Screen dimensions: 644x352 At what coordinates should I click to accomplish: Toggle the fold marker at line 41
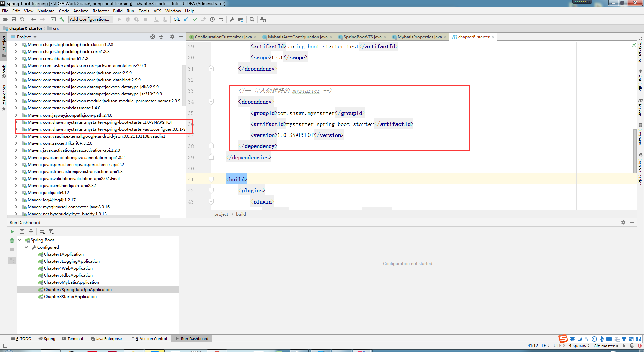click(211, 179)
